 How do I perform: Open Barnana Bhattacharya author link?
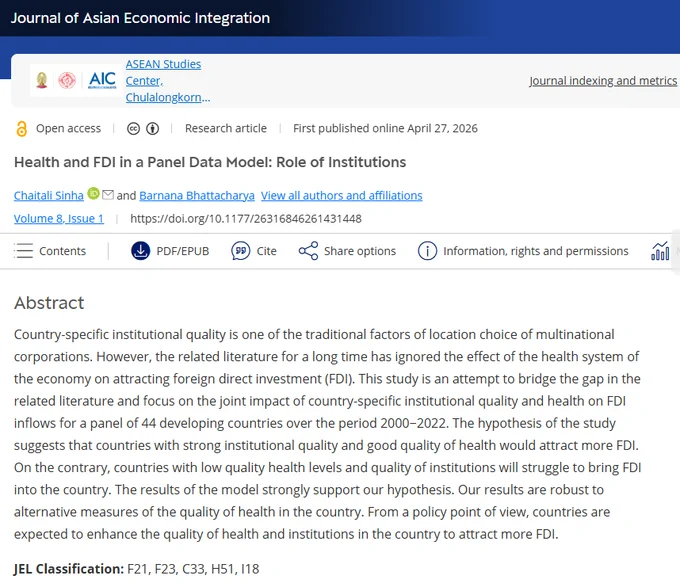pyautogui.click(x=197, y=196)
